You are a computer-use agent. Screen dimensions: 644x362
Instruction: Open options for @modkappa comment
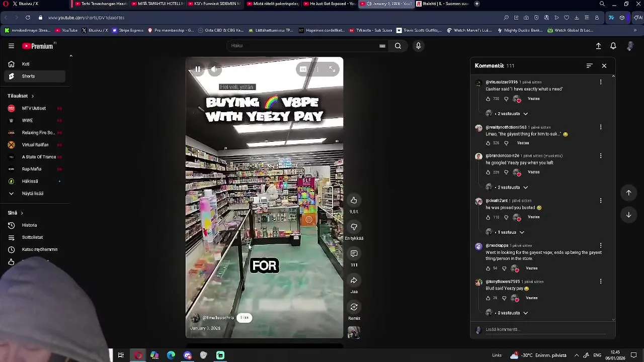[x=601, y=246]
